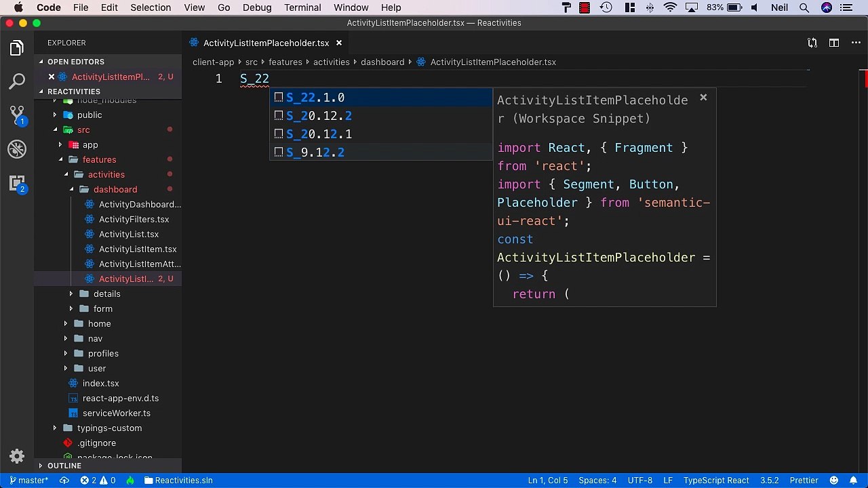Close the snippet documentation popup

click(x=703, y=98)
